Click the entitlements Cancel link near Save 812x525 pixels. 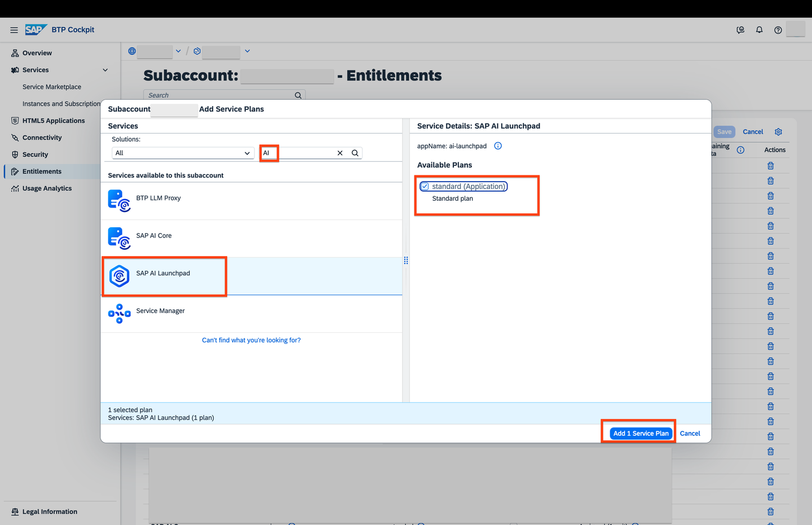753,131
